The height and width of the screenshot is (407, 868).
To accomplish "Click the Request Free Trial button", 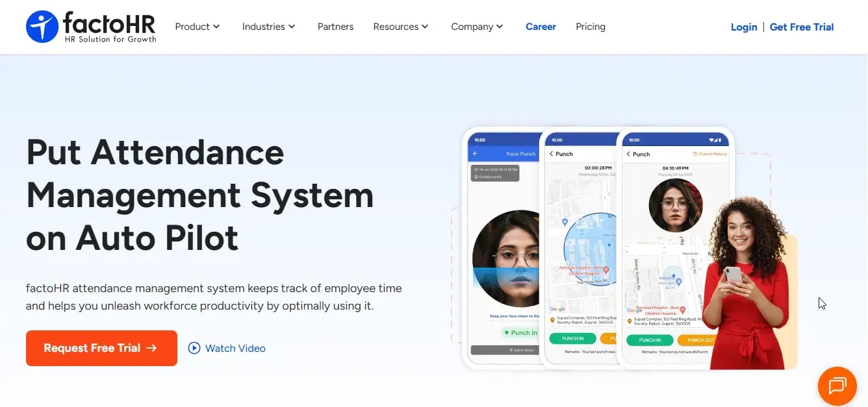I will [x=101, y=348].
